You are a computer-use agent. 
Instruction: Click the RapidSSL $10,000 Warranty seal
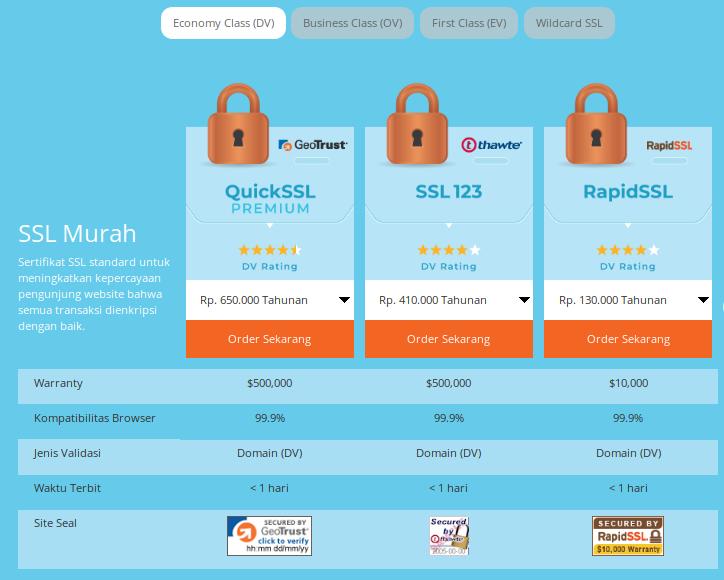(628, 536)
